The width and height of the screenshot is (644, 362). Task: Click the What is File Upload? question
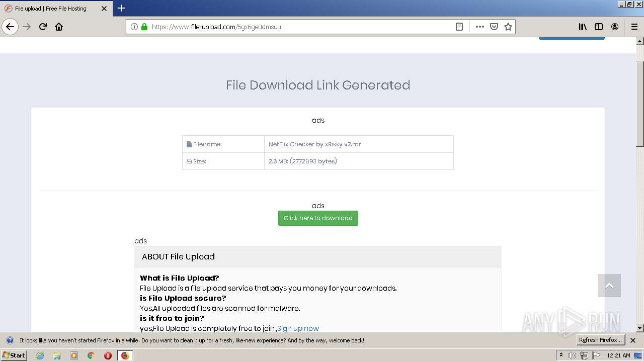coord(180,278)
